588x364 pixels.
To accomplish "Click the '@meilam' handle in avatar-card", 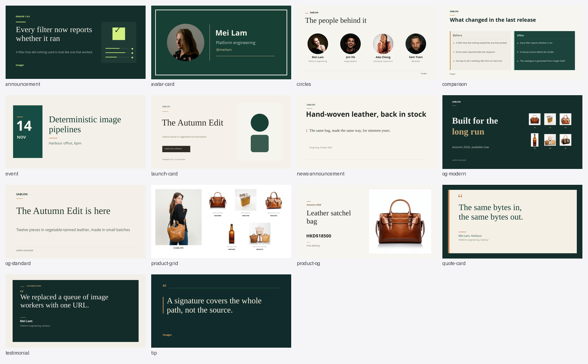I will pyautogui.click(x=224, y=49).
